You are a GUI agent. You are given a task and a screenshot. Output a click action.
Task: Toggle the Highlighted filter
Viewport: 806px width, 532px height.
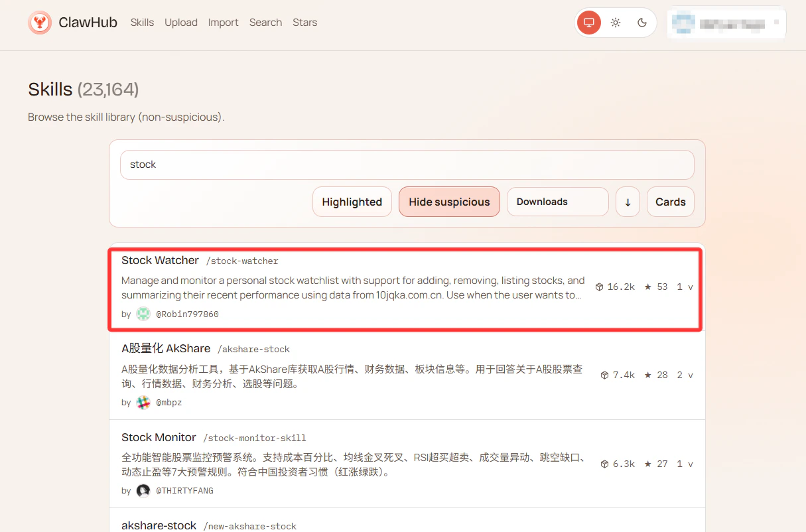352,202
